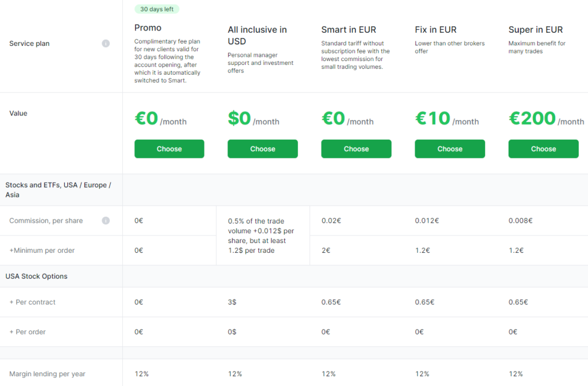This screenshot has width=588, height=386.
Task: Click the info icon beside Commission, per share
Action: (106, 221)
